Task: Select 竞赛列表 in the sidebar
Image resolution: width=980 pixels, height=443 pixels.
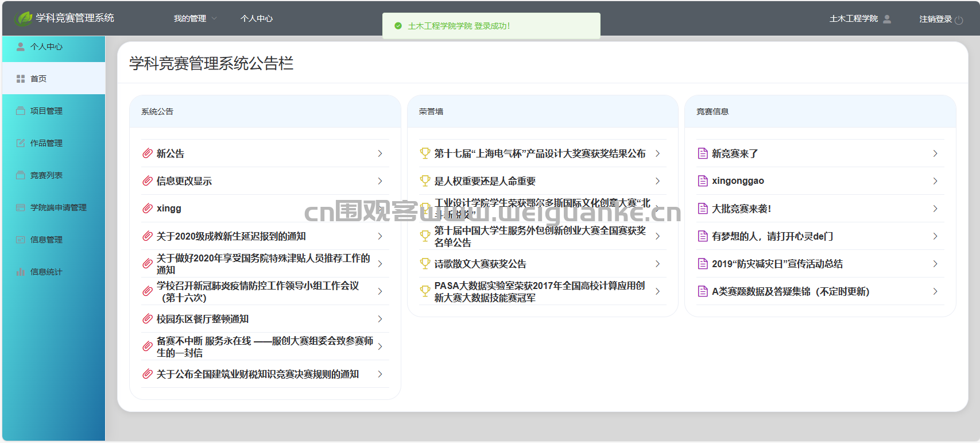Action: [x=47, y=175]
